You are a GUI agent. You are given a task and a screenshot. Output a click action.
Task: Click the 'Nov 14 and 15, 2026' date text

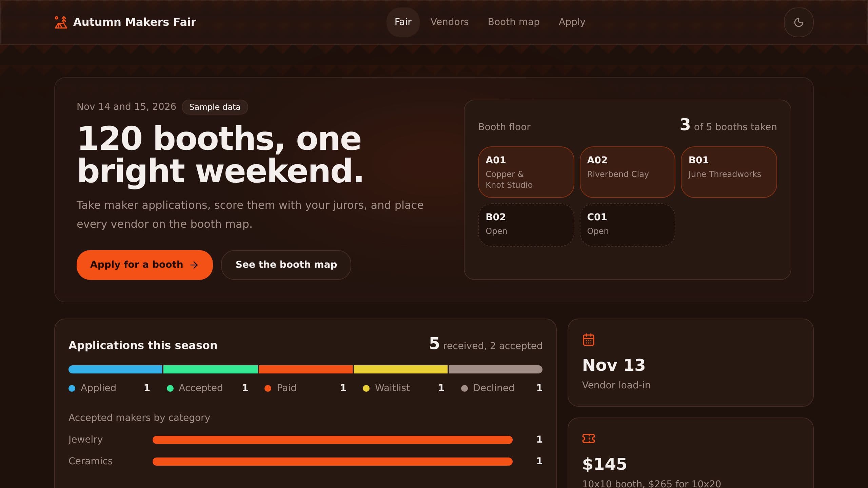(126, 107)
